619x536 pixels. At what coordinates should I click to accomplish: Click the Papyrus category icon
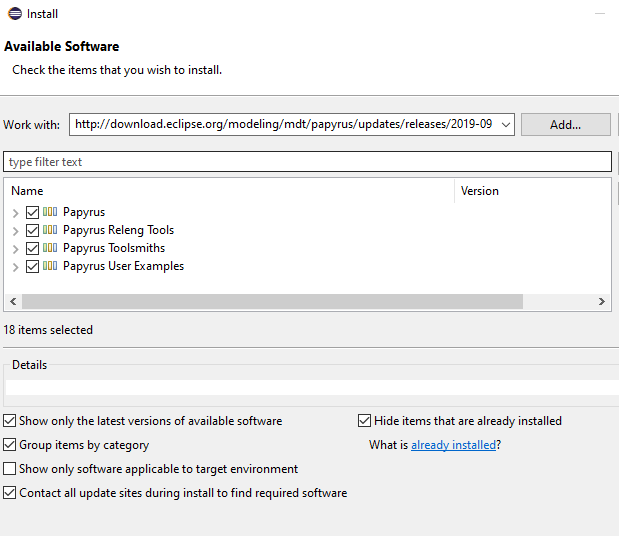pyautogui.click(x=50, y=212)
